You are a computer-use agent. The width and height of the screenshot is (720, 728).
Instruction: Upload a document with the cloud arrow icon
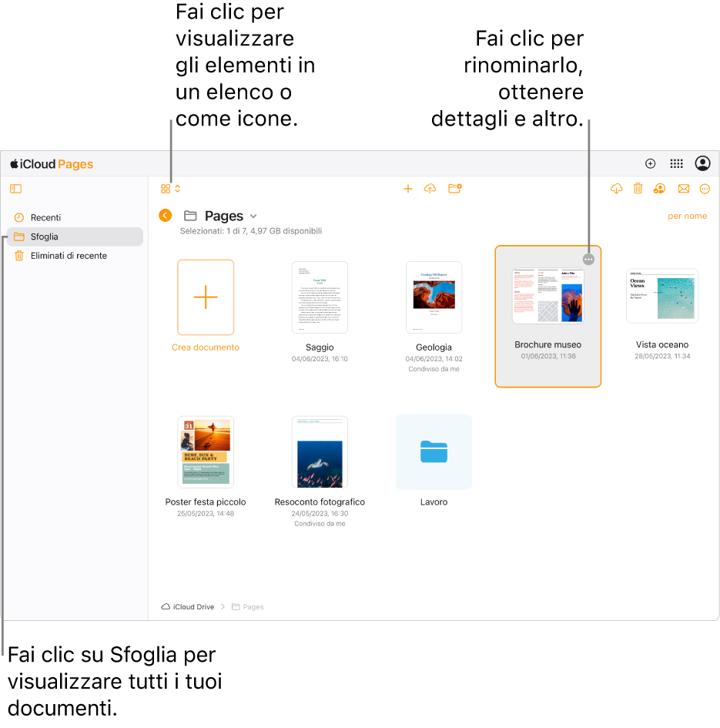tap(430, 189)
